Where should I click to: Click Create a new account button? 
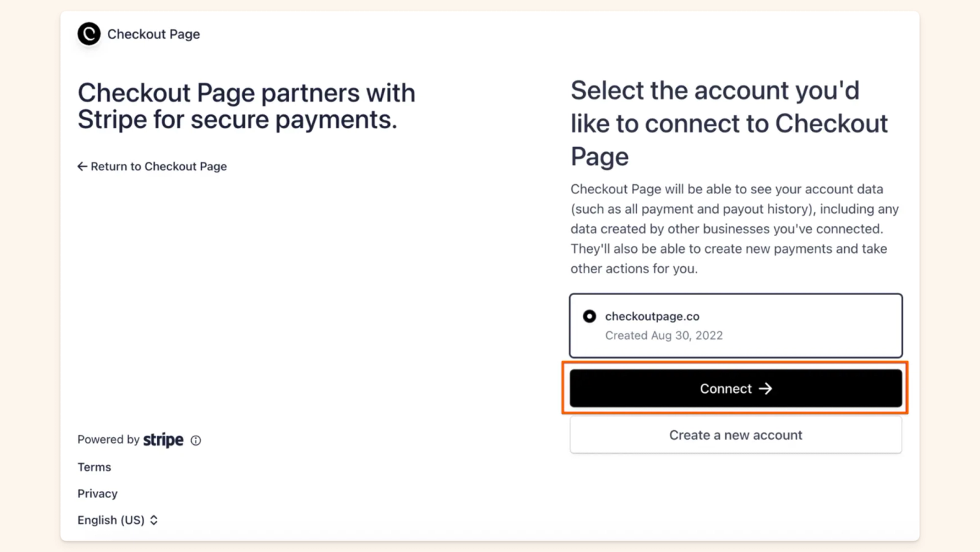click(x=736, y=435)
